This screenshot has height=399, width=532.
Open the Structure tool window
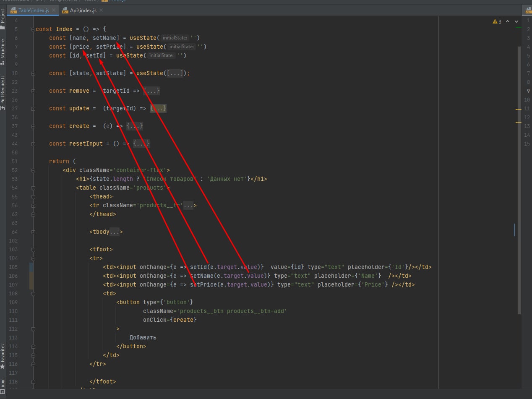pos(3,51)
